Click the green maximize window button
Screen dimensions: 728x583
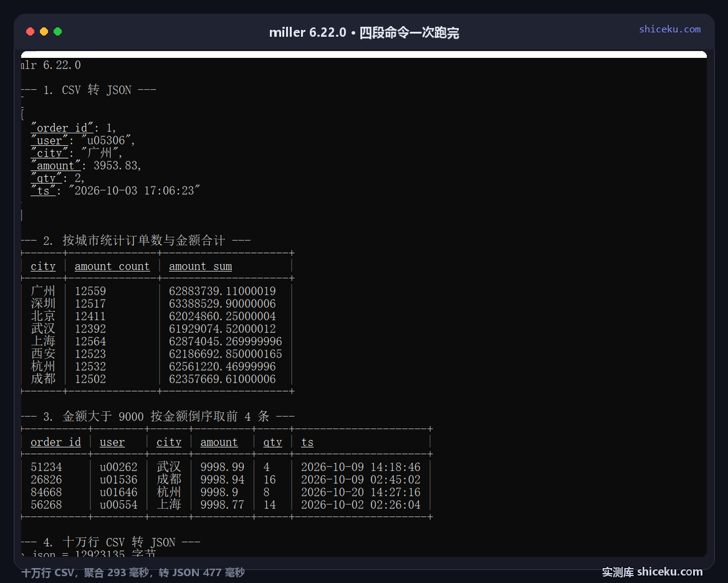coord(57,32)
